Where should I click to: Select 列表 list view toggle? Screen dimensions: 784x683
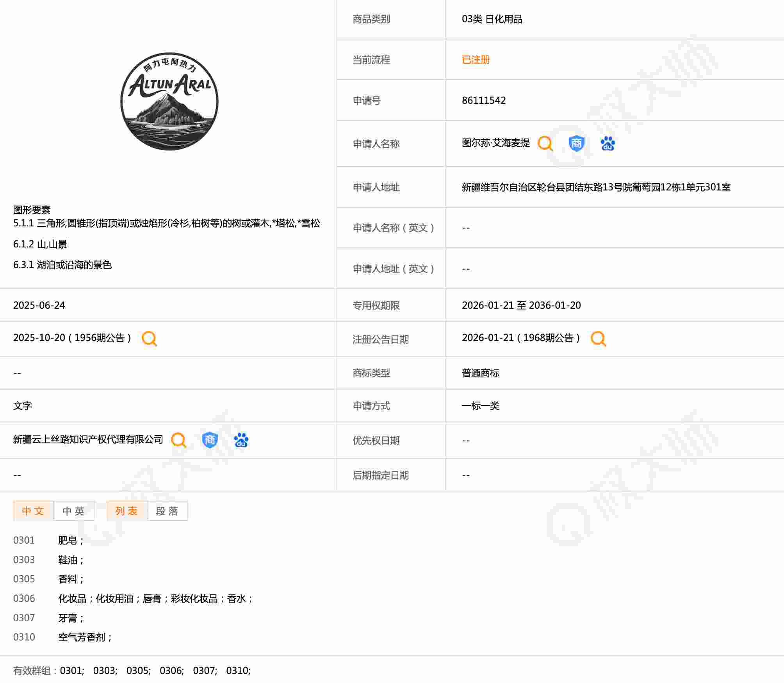127,511
